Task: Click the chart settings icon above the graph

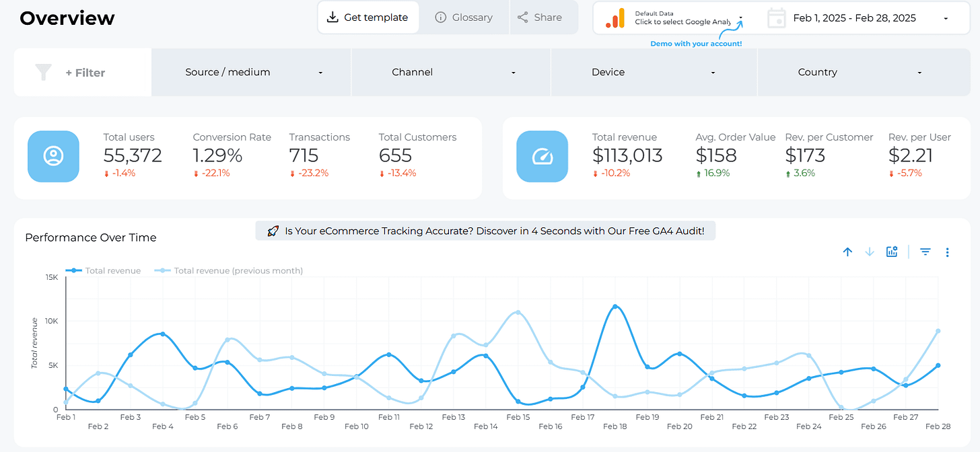Action: pyautogui.click(x=892, y=252)
